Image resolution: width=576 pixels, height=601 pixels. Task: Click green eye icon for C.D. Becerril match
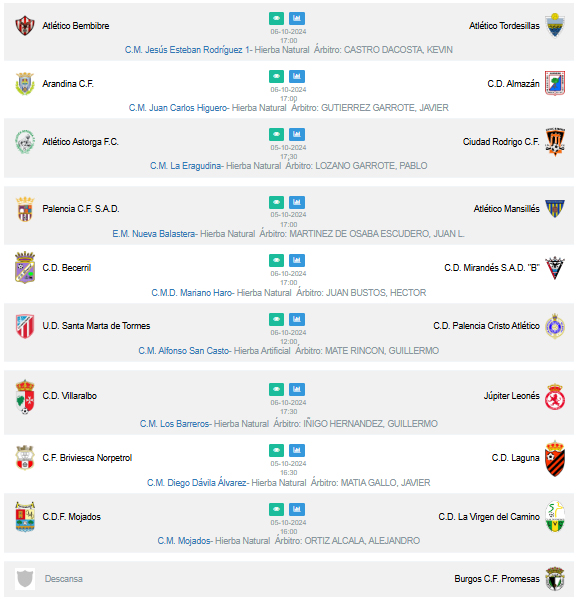[x=276, y=260]
